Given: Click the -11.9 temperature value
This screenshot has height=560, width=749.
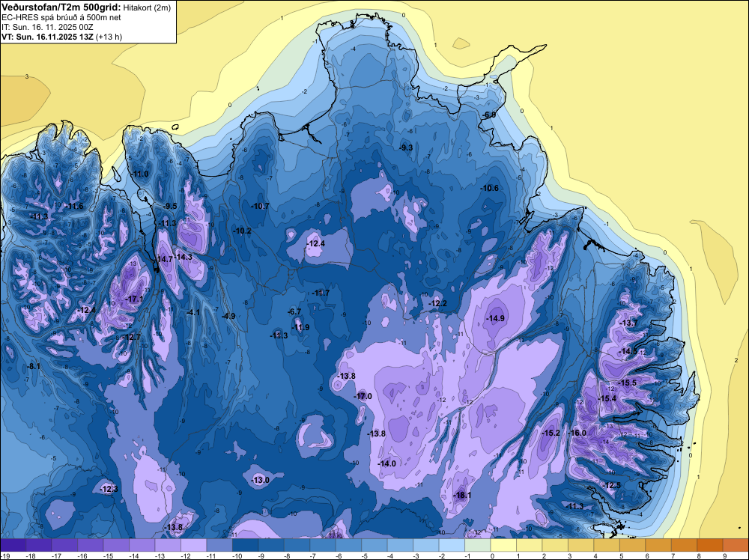Looking at the screenshot, I should point(301,327).
